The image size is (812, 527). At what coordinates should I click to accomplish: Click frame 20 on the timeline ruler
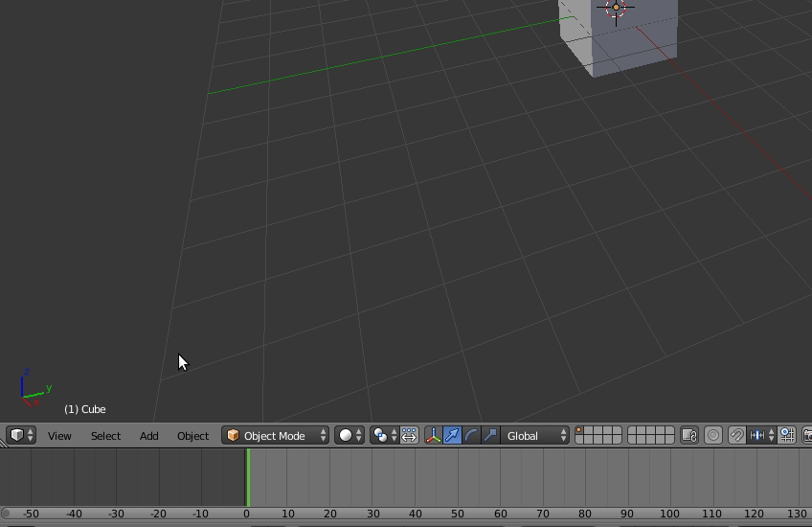[x=329, y=514]
